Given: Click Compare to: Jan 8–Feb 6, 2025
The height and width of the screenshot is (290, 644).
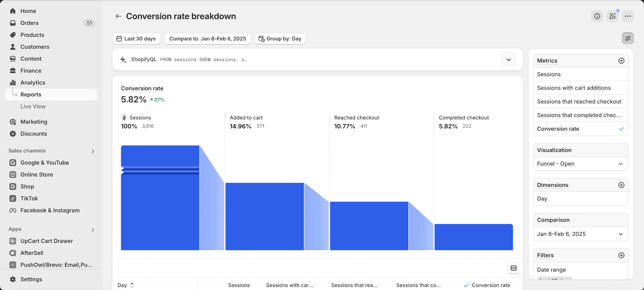Looking at the screenshot, I should click(x=208, y=39).
